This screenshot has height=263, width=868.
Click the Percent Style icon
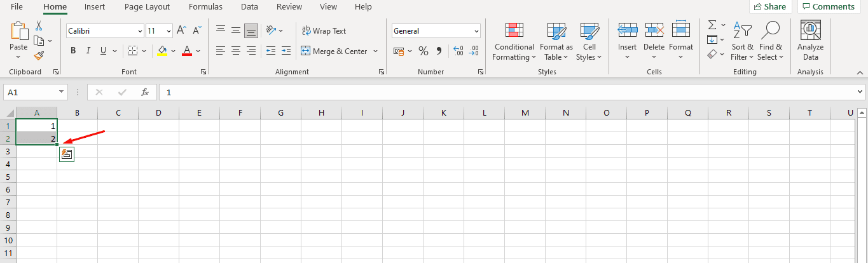(424, 51)
